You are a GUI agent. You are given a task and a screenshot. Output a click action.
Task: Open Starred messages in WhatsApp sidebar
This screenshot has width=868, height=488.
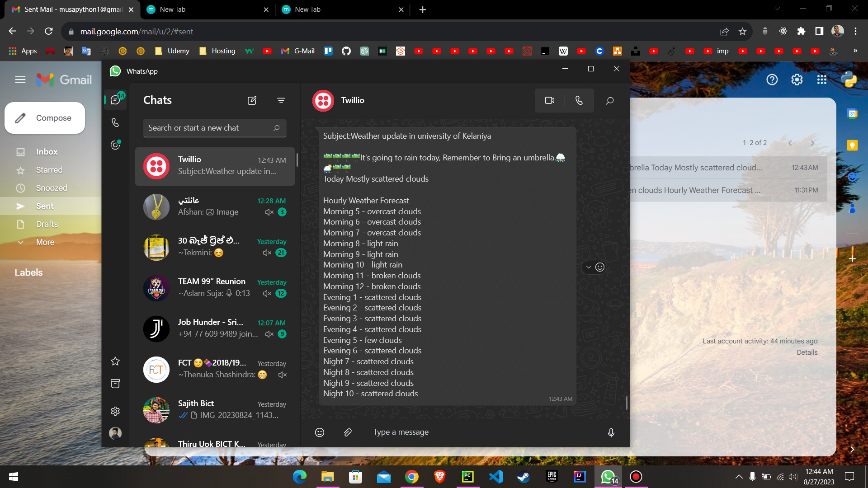[115, 361]
